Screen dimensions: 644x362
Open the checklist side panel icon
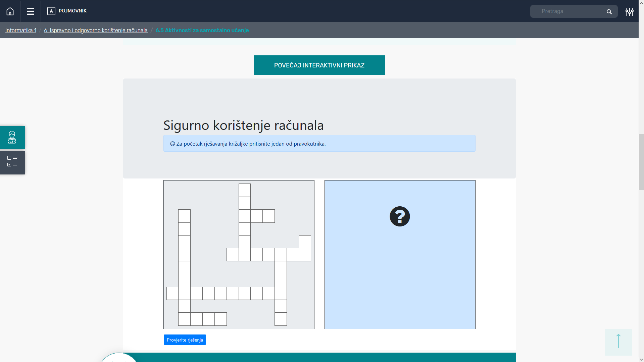coord(12,163)
